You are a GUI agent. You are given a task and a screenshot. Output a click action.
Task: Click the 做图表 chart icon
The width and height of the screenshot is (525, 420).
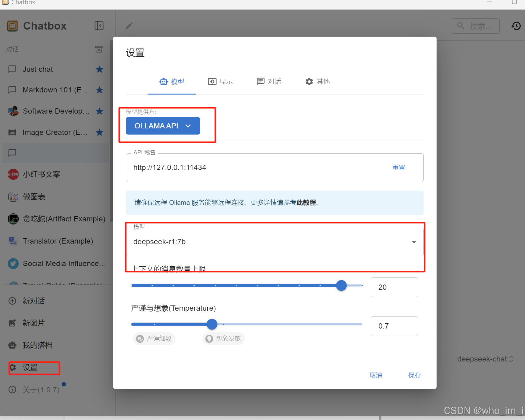pos(13,196)
